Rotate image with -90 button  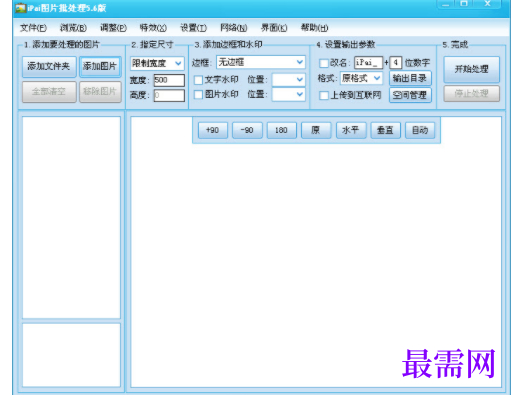point(247,130)
